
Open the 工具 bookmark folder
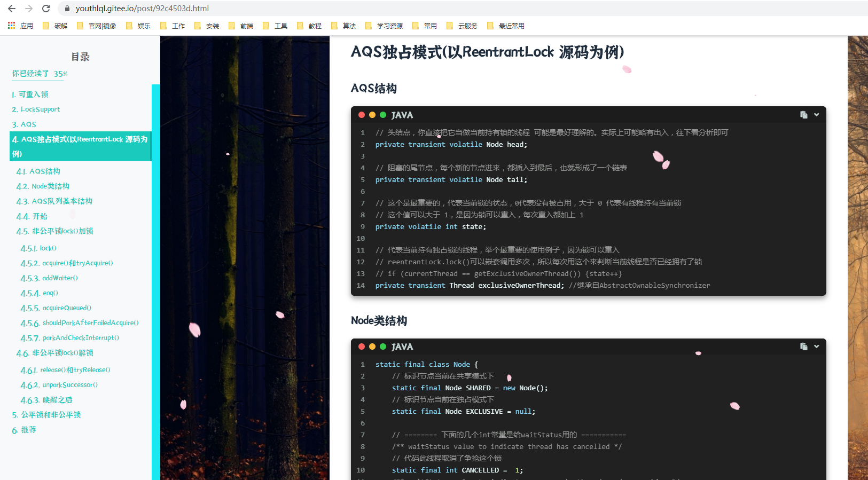click(x=275, y=26)
